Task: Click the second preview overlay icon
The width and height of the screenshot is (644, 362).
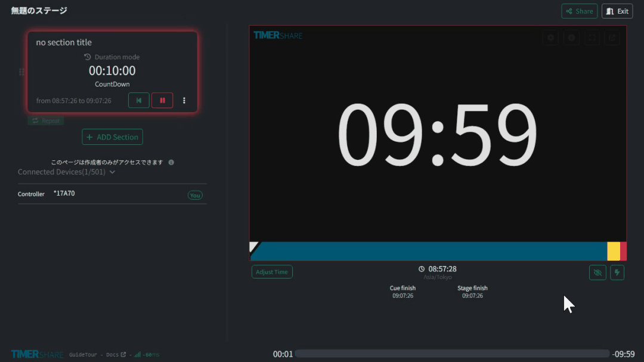Action: point(571,38)
